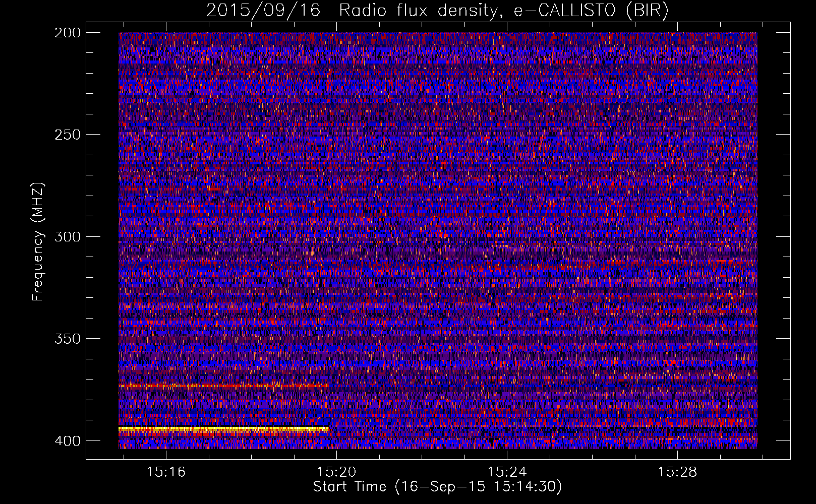Image resolution: width=816 pixels, height=504 pixels.
Task: Click the 15:24 time tick label
Action: pos(507,472)
